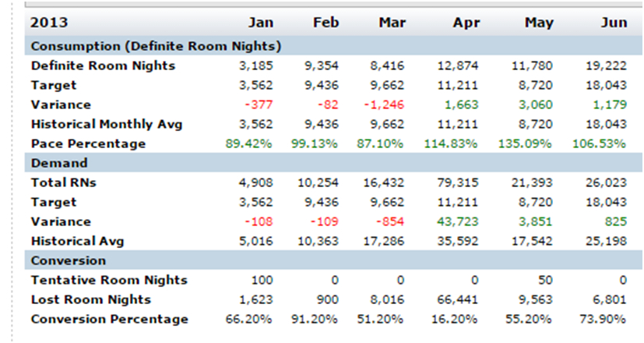This screenshot has height=343, width=644.
Task: Click Apr Lost Room Nights value 66,441
Action: click(x=458, y=299)
